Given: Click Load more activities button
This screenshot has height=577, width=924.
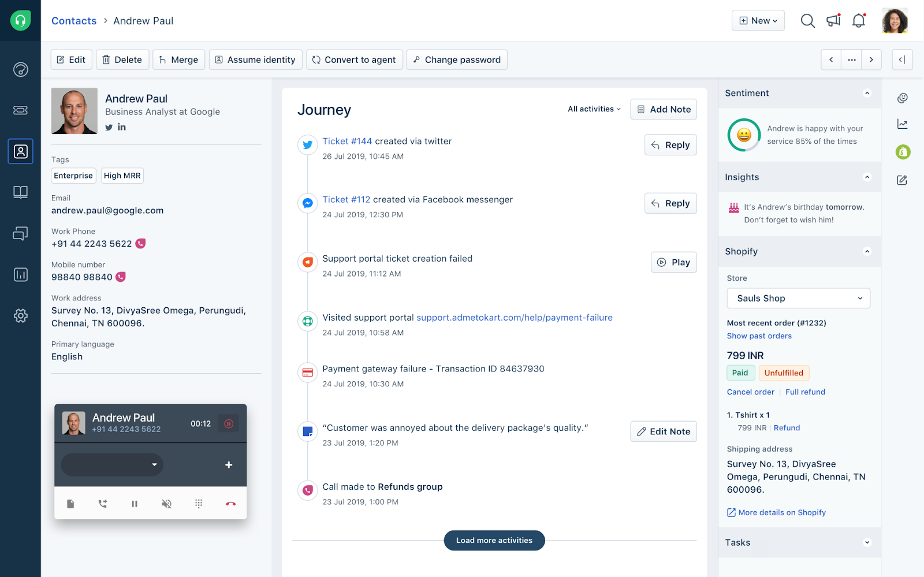Looking at the screenshot, I should (494, 541).
